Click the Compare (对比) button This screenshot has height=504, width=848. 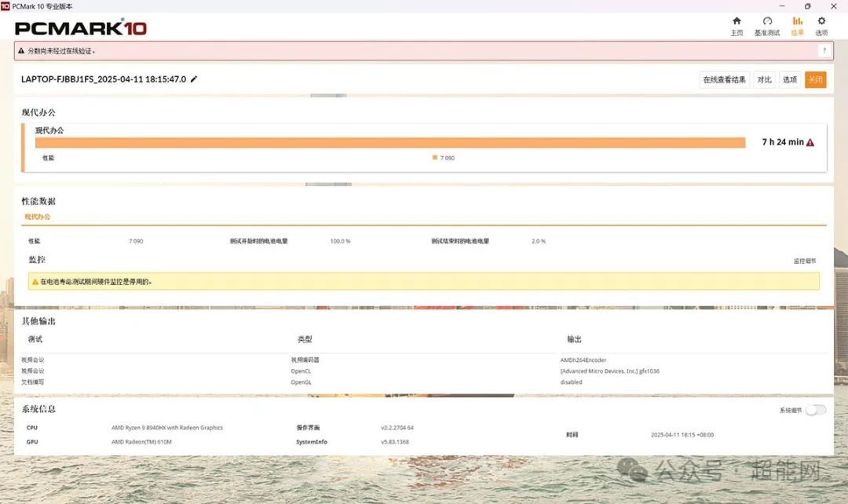click(764, 79)
